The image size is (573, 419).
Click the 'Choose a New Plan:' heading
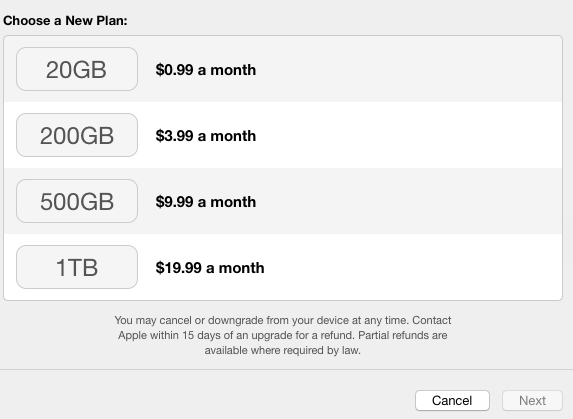(65, 20)
